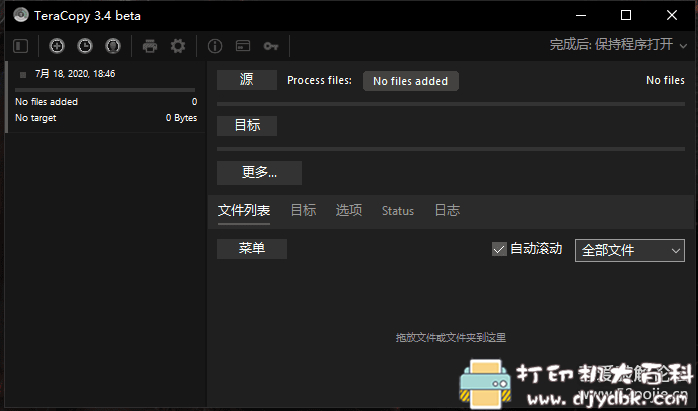Click the No files status text
The image size is (698, 411).
(665, 80)
